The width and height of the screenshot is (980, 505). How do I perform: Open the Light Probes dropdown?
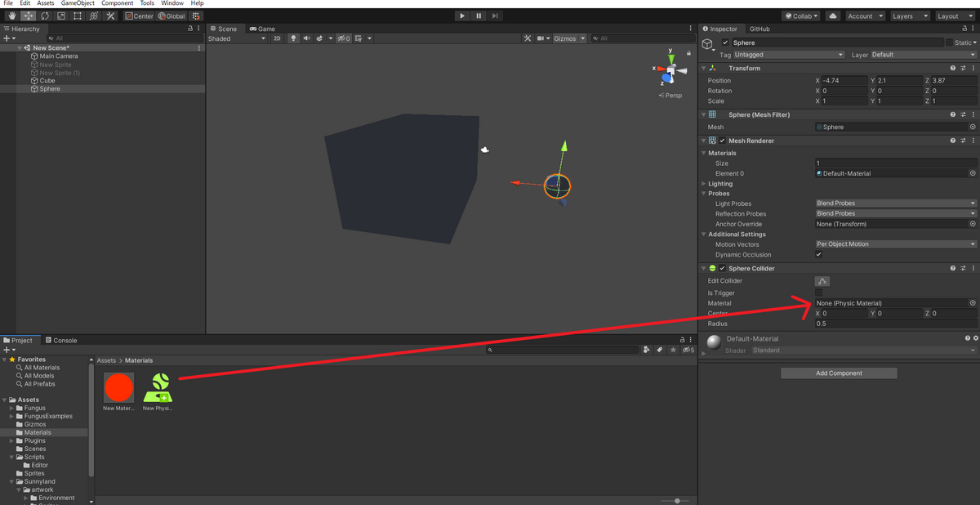point(894,203)
